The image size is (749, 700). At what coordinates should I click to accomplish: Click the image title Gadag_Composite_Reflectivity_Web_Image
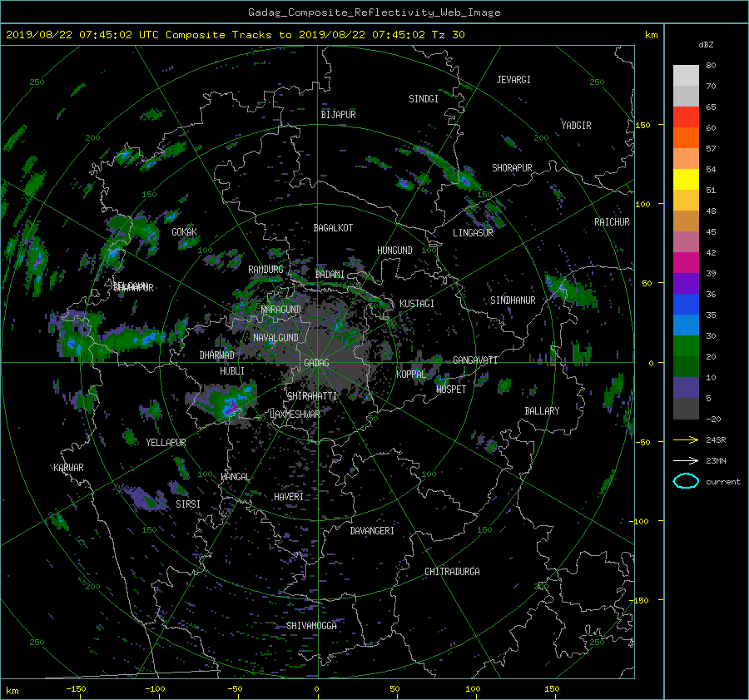[374, 12]
